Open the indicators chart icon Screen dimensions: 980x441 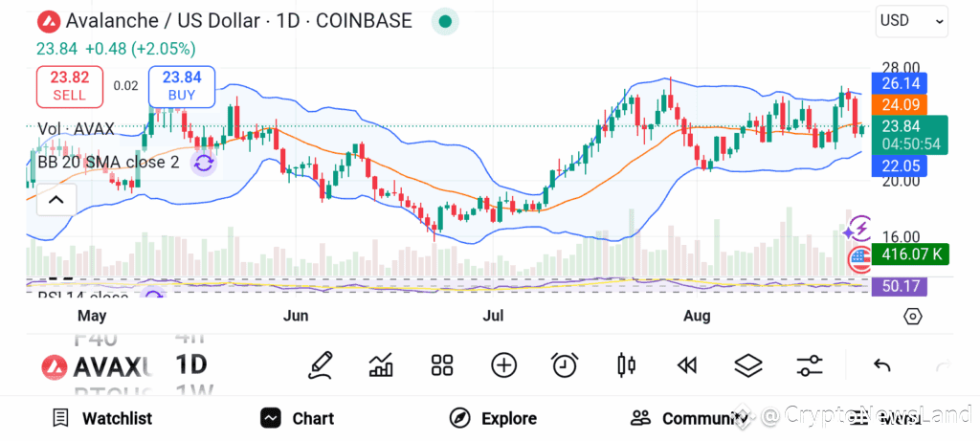(x=381, y=365)
